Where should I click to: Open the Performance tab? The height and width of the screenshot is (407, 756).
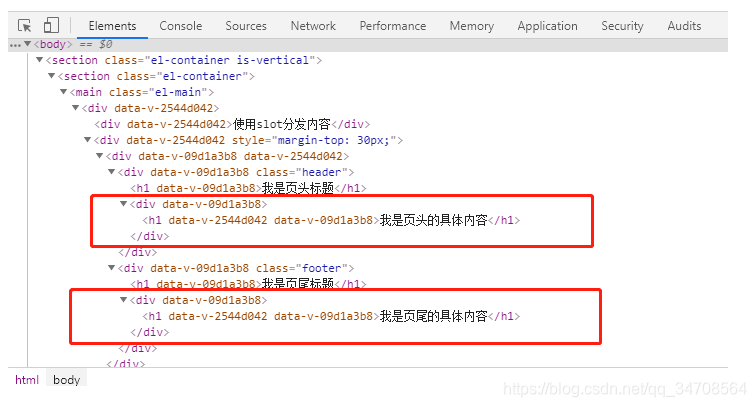pyautogui.click(x=393, y=26)
